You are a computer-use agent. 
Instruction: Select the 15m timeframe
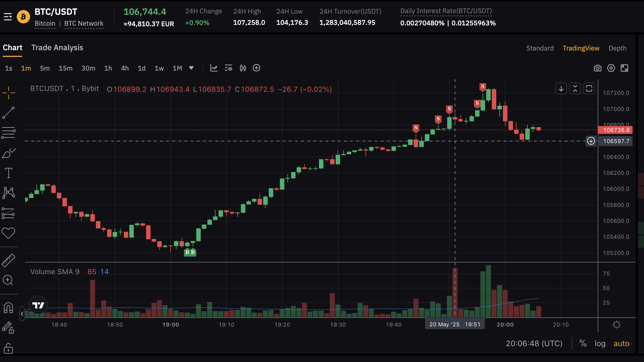66,68
